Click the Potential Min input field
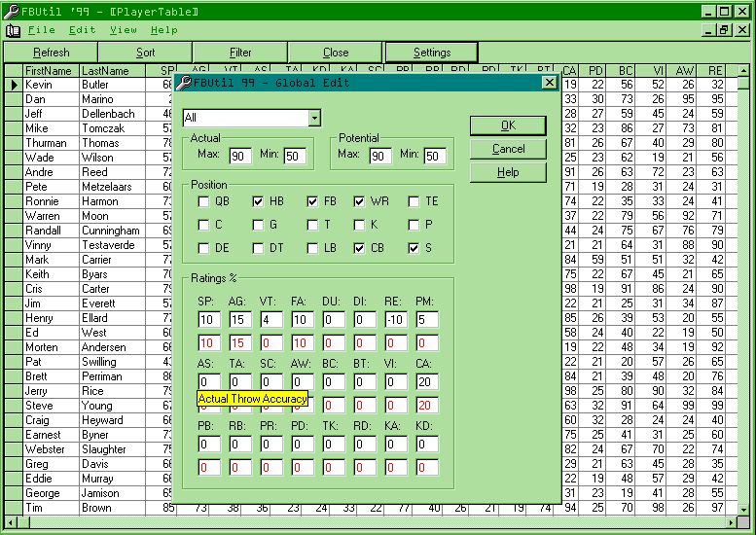 435,156
